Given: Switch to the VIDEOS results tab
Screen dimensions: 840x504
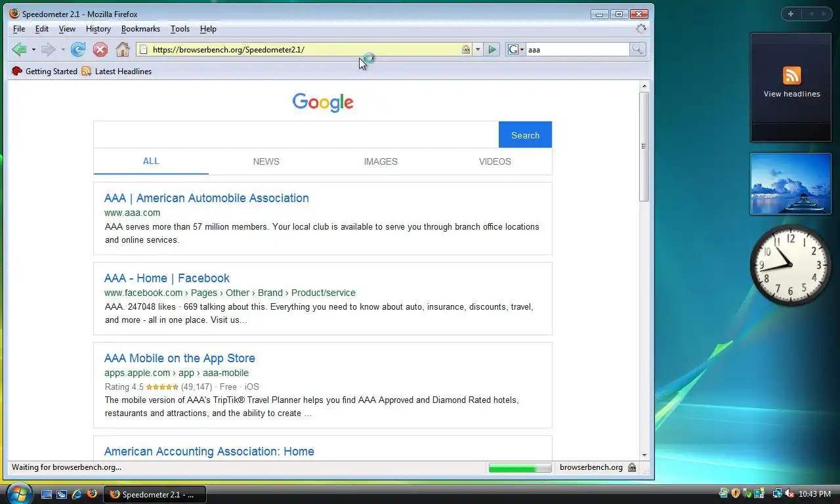Looking at the screenshot, I should click(x=495, y=161).
